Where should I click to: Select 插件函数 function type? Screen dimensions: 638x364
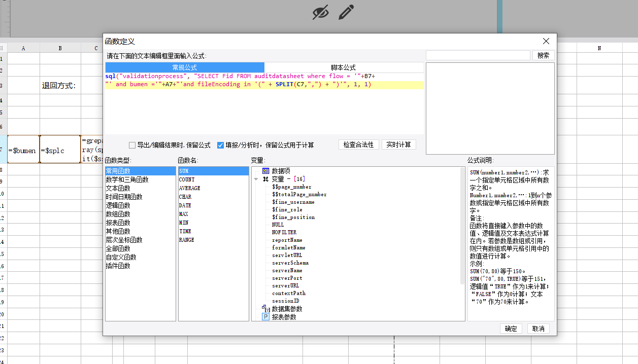pos(141,266)
